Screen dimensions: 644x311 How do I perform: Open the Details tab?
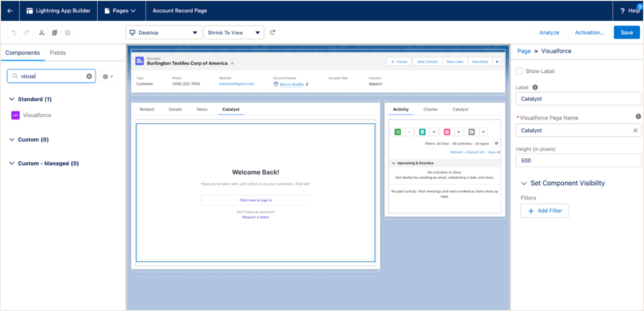coord(175,109)
